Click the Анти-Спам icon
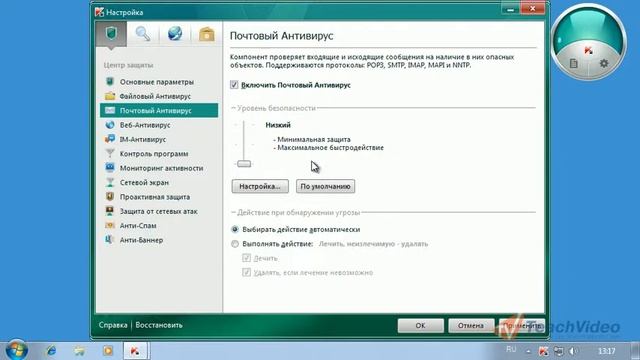This screenshot has height=360, width=640. [x=110, y=225]
